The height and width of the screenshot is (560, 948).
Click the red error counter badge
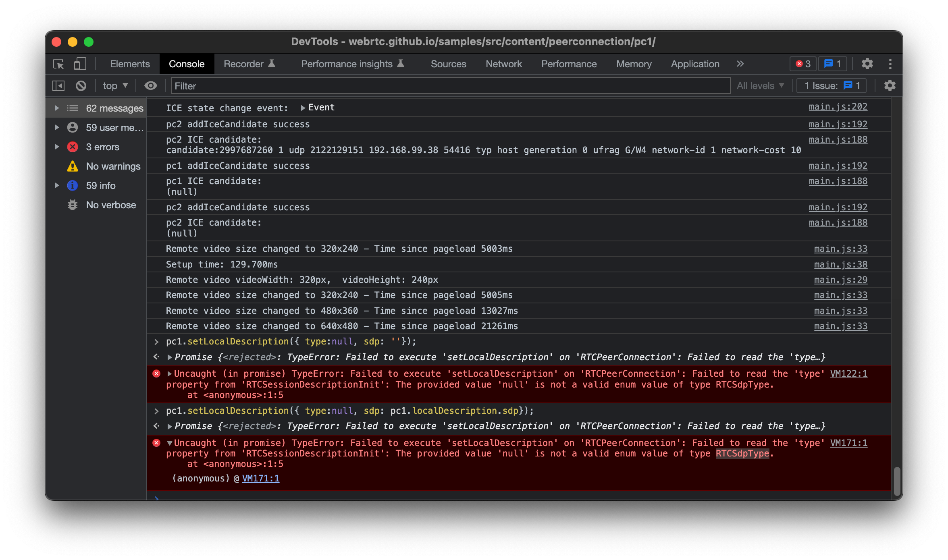click(x=802, y=64)
